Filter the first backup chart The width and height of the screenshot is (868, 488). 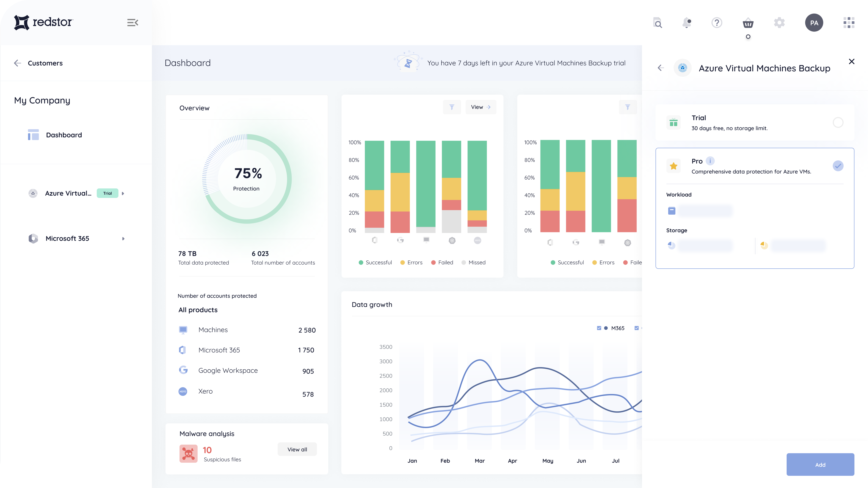452,107
